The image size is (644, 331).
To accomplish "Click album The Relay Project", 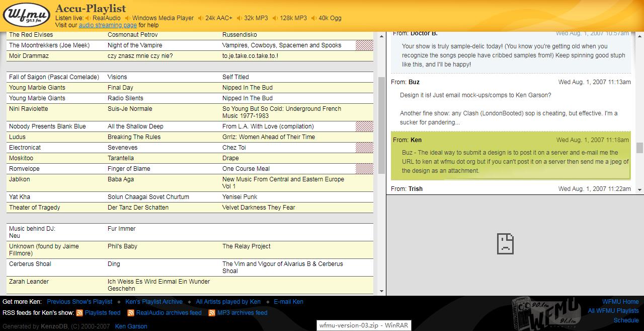I will pyautogui.click(x=247, y=246).
